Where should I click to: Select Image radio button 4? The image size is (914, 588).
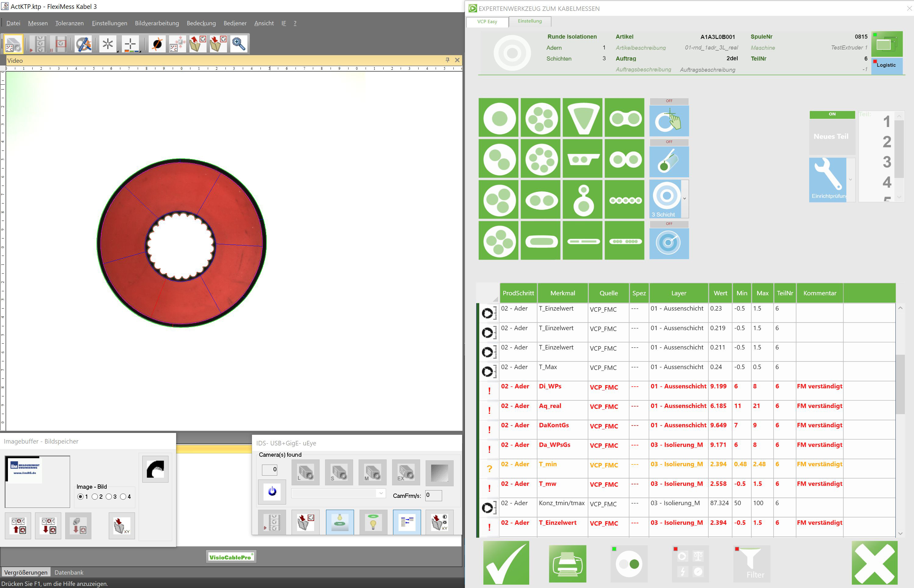pyautogui.click(x=123, y=497)
